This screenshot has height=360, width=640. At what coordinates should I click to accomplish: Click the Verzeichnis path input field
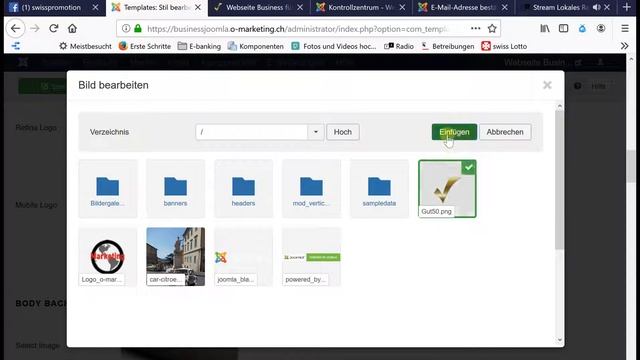click(x=251, y=132)
